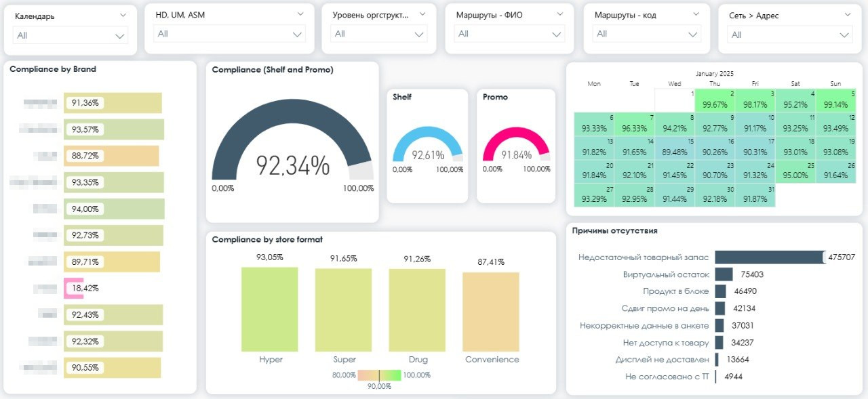Collapse the Календарь slicer header chevron
Image resolution: width=868 pixels, height=399 pixels.
pos(123,15)
